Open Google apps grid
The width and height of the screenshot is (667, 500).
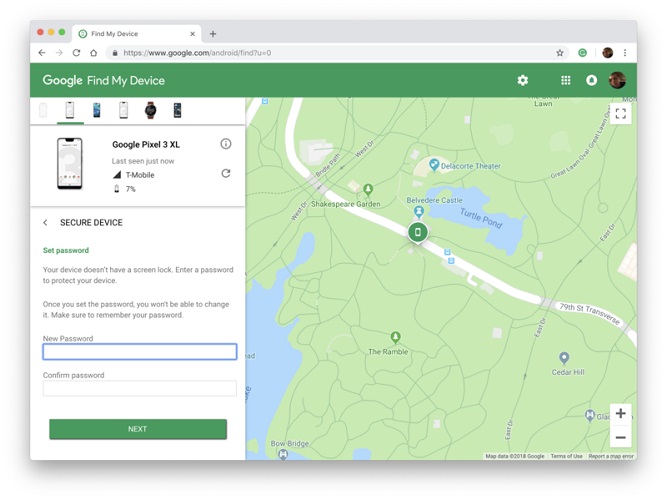pyautogui.click(x=566, y=80)
